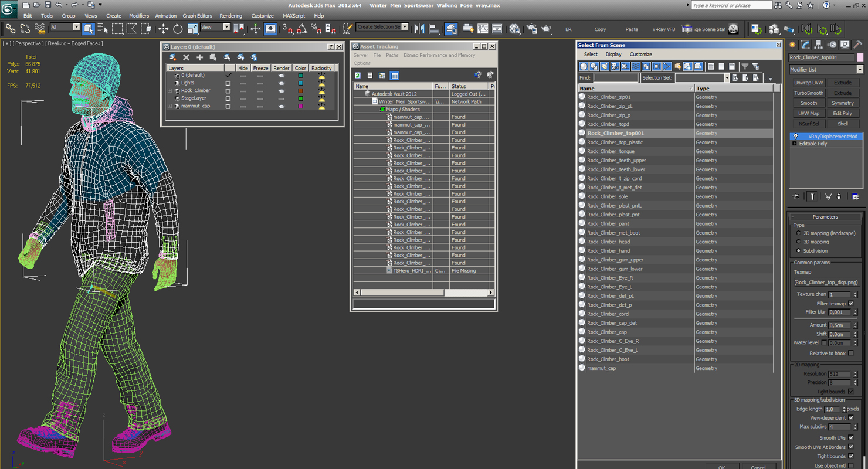Click the object color swatch beside name

(860, 57)
